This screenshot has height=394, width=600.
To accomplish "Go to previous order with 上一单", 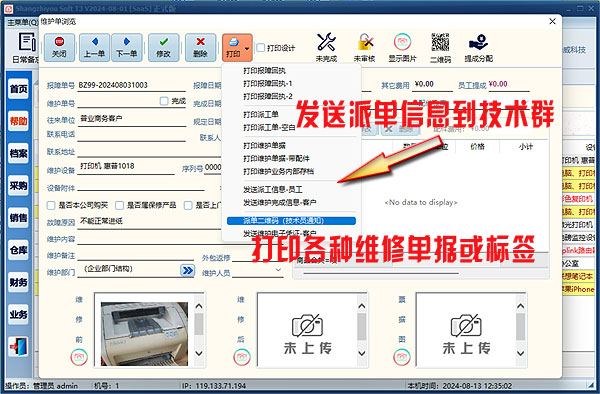I will tap(95, 47).
